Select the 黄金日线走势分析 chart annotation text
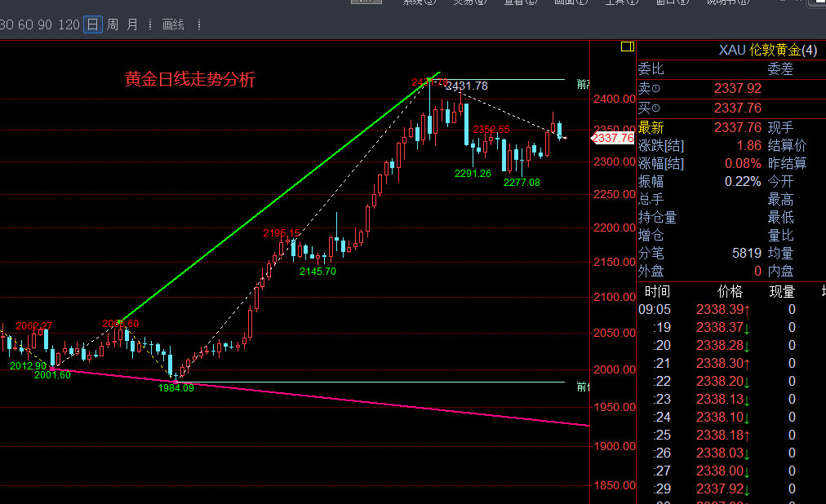Image resolution: width=826 pixels, height=504 pixels. [x=189, y=80]
